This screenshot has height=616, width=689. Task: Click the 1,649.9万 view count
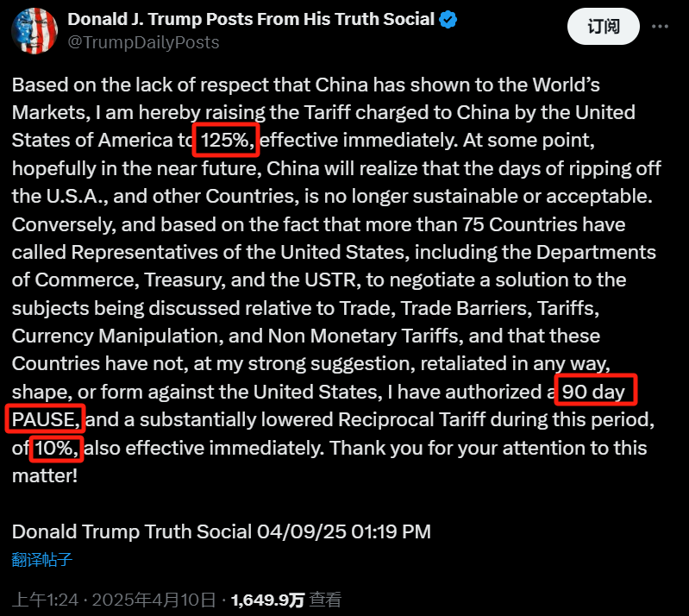(x=267, y=600)
